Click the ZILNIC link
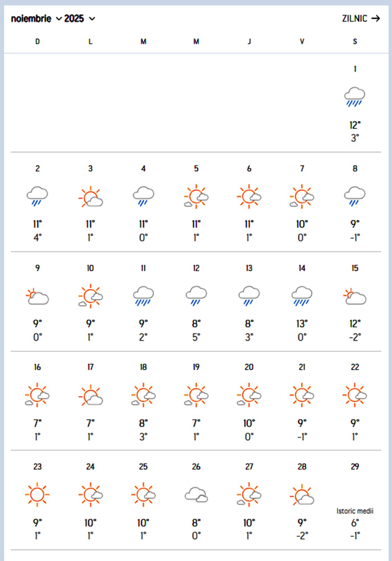 click(354, 19)
